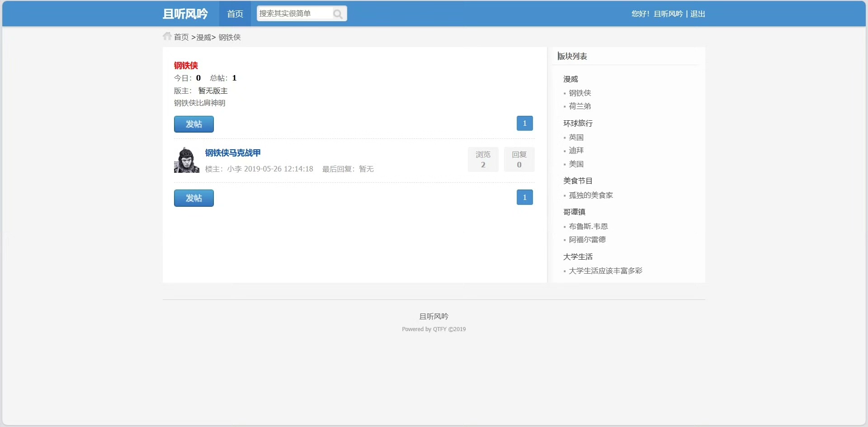
Task: Open the 布鲁斯.韦恩 board
Action: pos(589,226)
